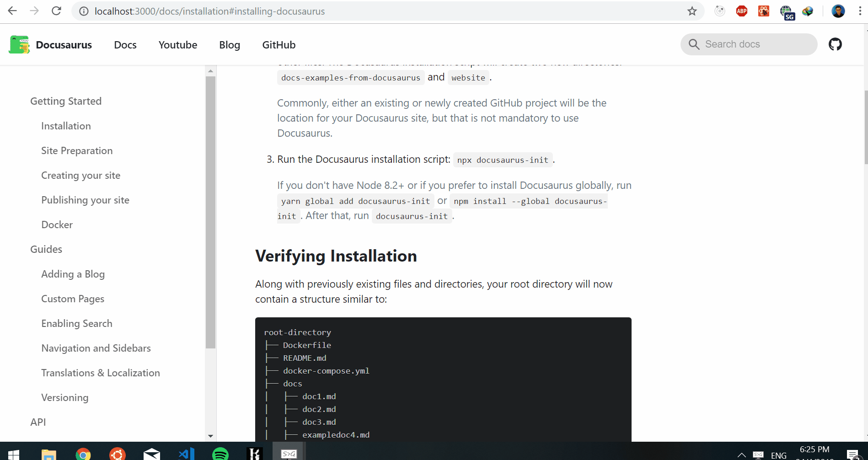Open Visual Studio Code from the taskbar
The image size is (868, 460).
click(x=187, y=454)
